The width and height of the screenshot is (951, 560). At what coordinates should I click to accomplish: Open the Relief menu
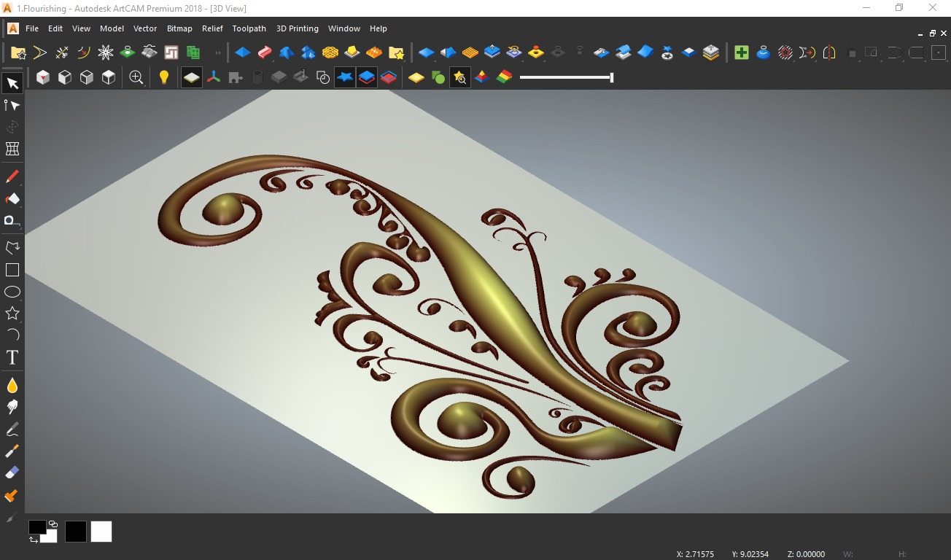[x=212, y=28]
